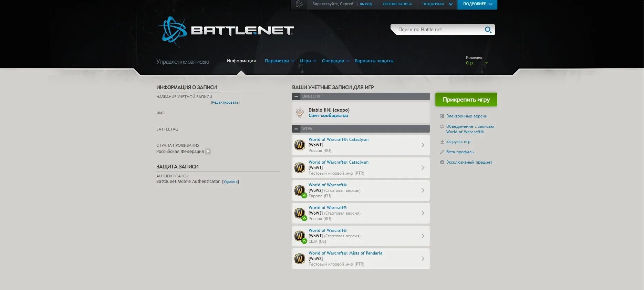Click the search magnifier icon
The width and height of the screenshot is (644, 290).
tap(488, 30)
